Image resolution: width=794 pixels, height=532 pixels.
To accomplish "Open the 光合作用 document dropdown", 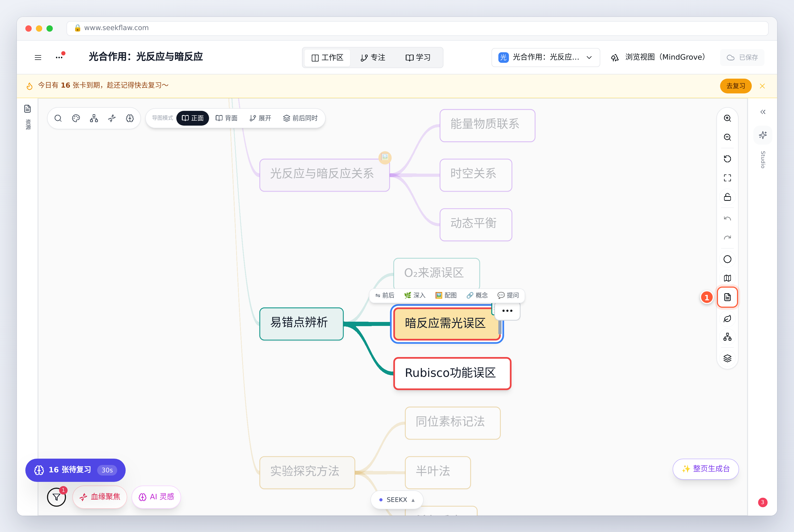I will click(x=545, y=57).
